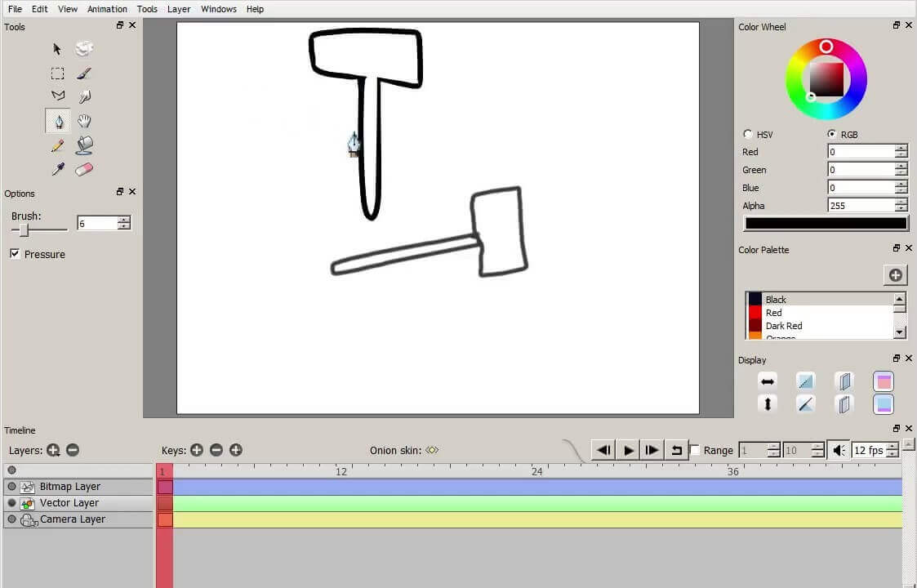Open the Edit menu
917x588 pixels.
point(40,9)
